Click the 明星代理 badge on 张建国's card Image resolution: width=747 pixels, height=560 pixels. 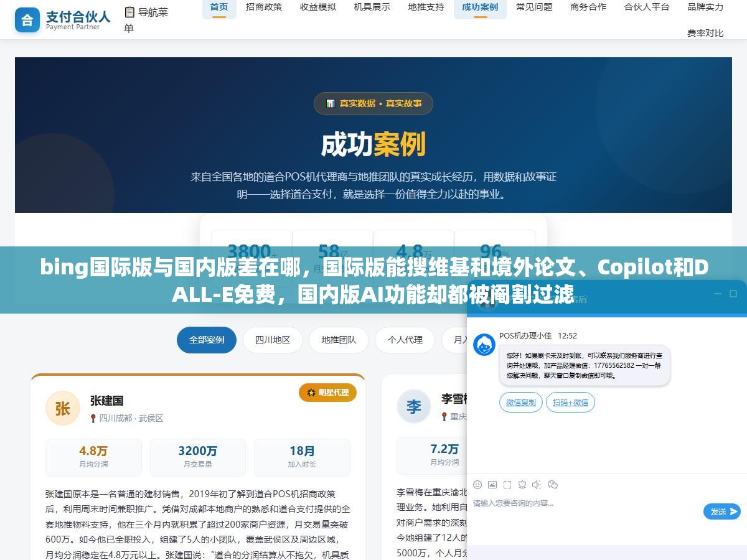[327, 392]
